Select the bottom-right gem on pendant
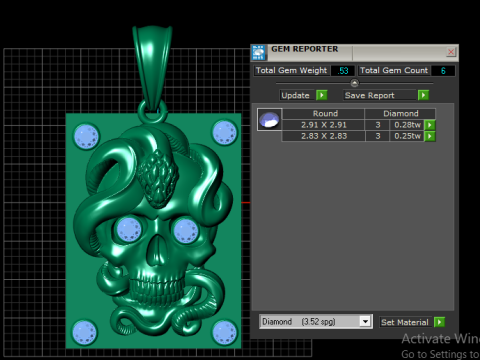 (225, 332)
